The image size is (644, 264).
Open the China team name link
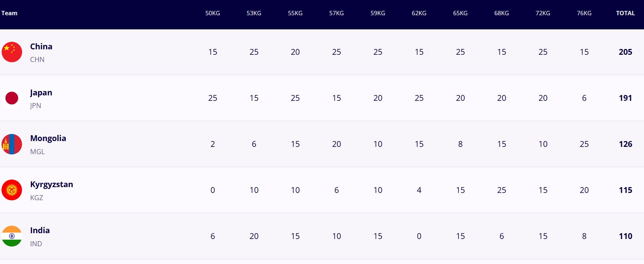pyautogui.click(x=41, y=46)
